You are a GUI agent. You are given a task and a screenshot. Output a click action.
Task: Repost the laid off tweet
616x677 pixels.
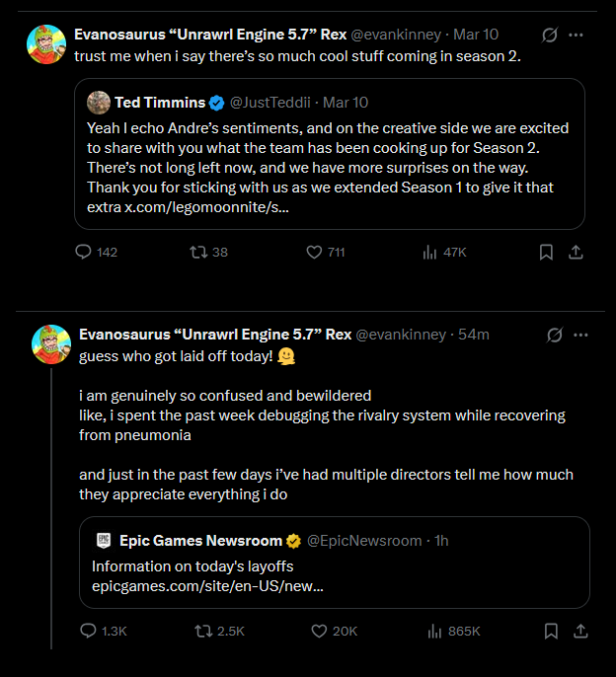(x=201, y=631)
